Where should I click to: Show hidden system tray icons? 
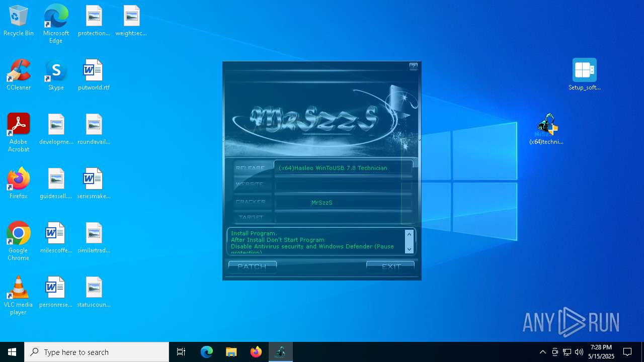pos(542,352)
